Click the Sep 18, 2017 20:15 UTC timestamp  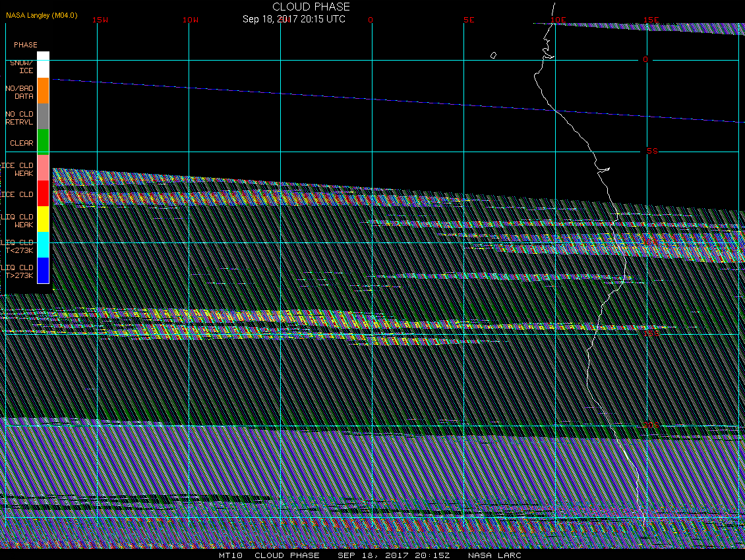pyautogui.click(x=294, y=19)
